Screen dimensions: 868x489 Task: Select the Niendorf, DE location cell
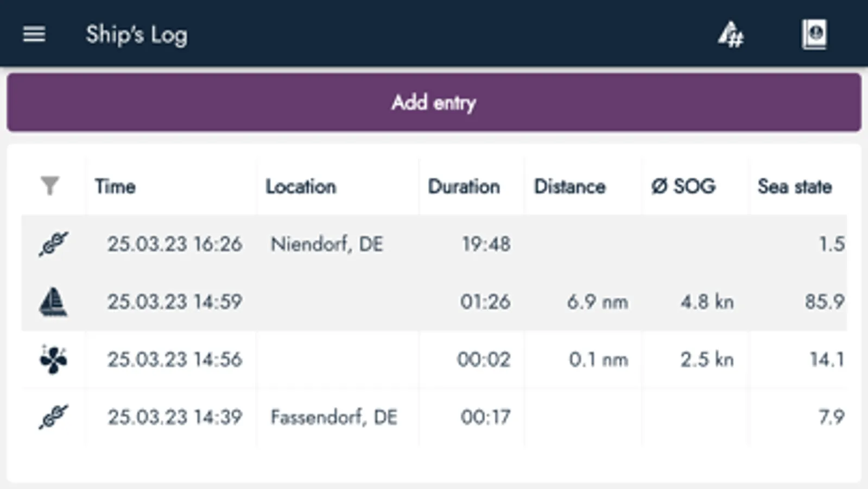point(327,244)
